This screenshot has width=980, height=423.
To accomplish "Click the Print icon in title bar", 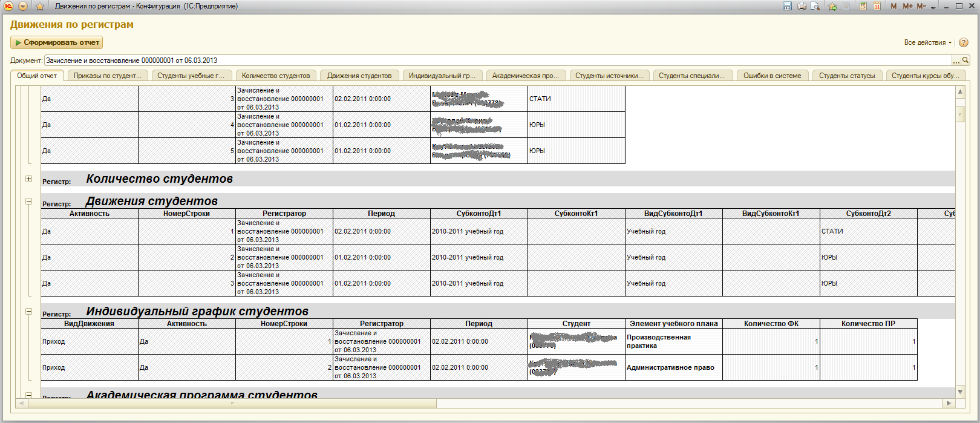I will [x=802, y=6].
